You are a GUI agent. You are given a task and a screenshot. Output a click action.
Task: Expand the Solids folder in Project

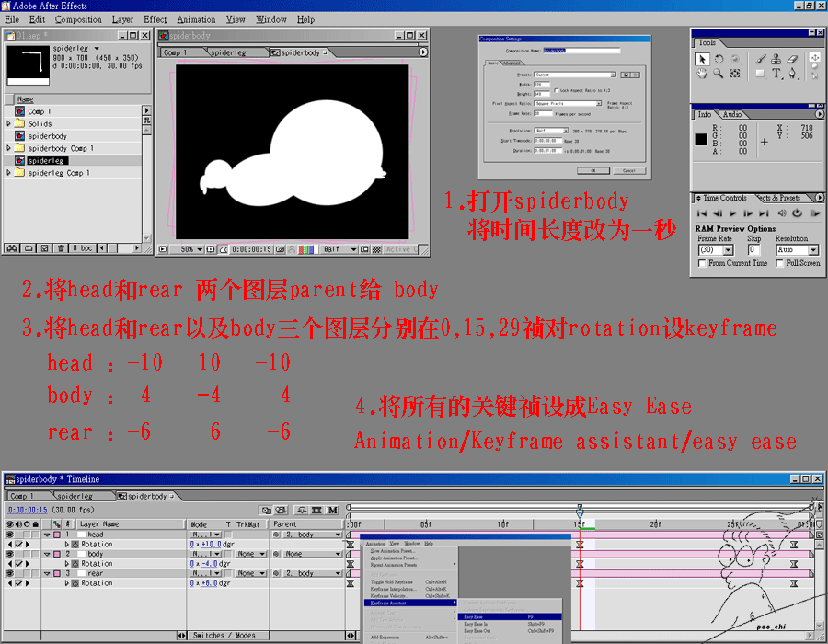[8, 123]
